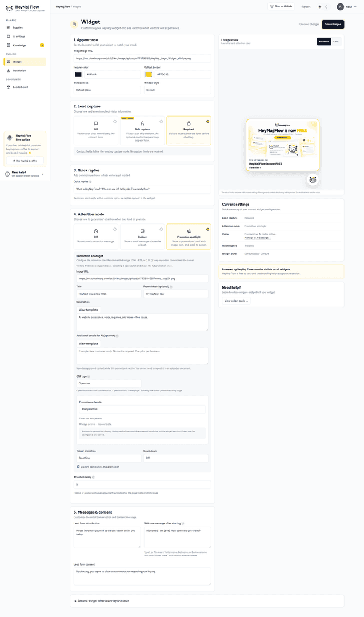364x617 pixels.
Task: Open the Window style dropdown
Action: (x=178, y=90)
